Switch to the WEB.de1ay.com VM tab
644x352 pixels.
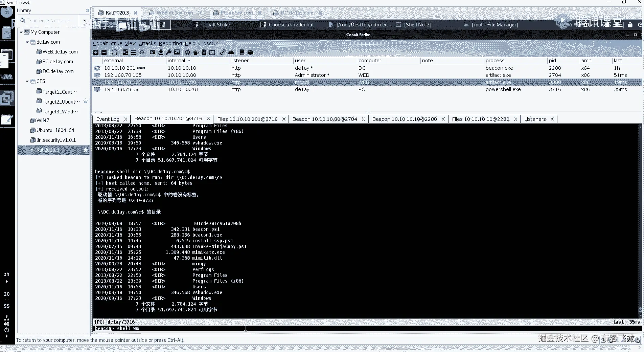point(175,13)
